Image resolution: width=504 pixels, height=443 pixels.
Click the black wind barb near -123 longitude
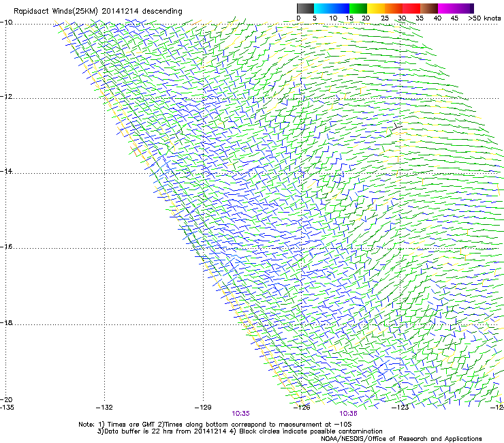(396, 127)
